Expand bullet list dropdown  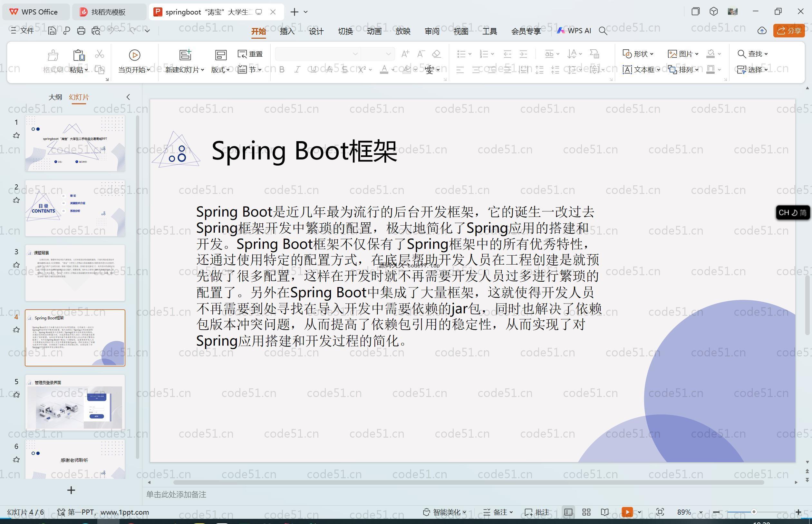[470, 54]
